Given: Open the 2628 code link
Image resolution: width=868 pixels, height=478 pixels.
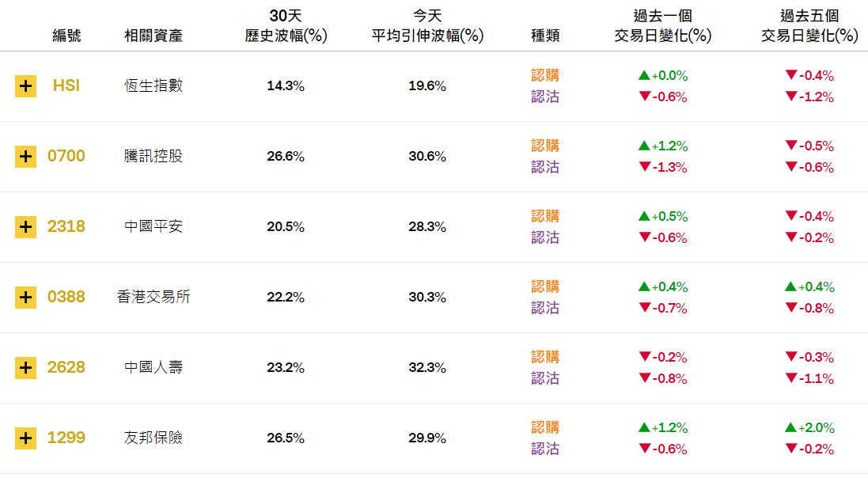Looking at the screenshot, I should (x=66, y=366).
